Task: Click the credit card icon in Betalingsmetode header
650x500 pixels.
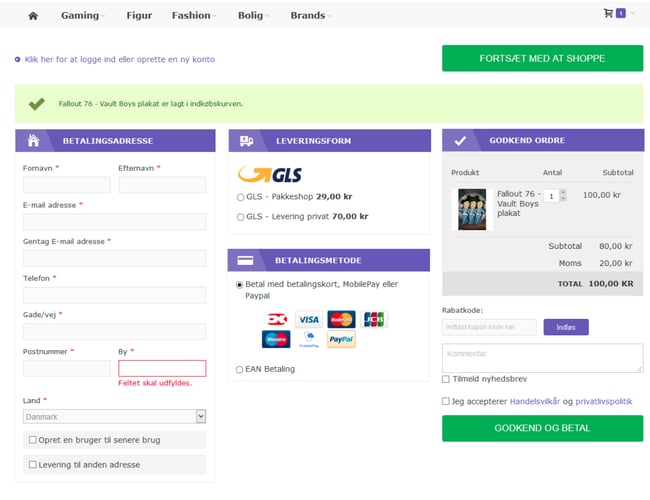Action: pos(245,260)
